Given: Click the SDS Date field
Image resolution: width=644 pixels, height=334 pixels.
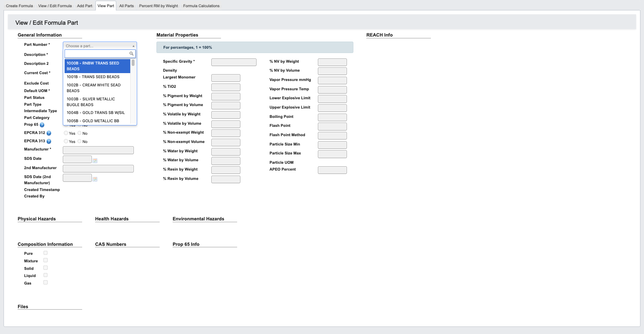Looking at the screenshot, I should point(77,159).
